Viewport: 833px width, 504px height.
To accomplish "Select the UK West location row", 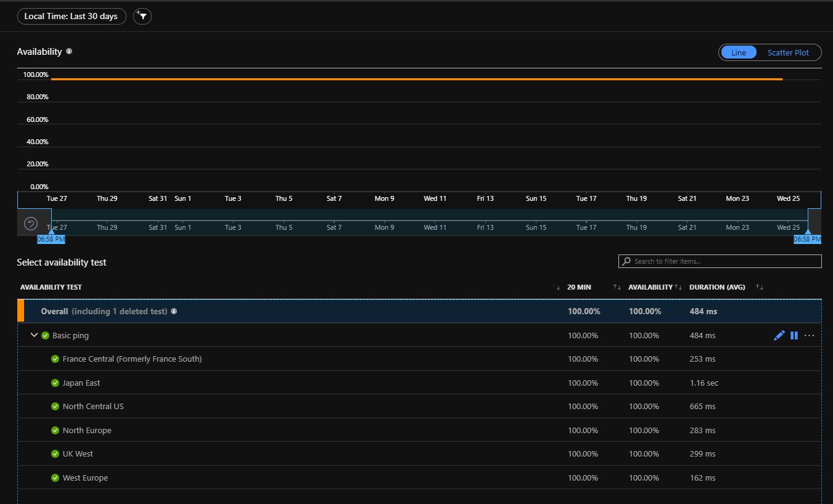I will (419, 453).
